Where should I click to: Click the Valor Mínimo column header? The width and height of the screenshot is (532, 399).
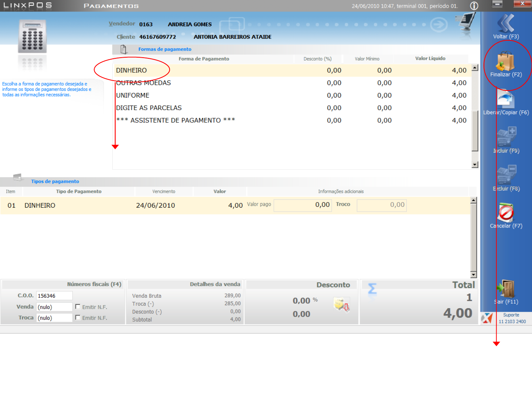(367, 59)
